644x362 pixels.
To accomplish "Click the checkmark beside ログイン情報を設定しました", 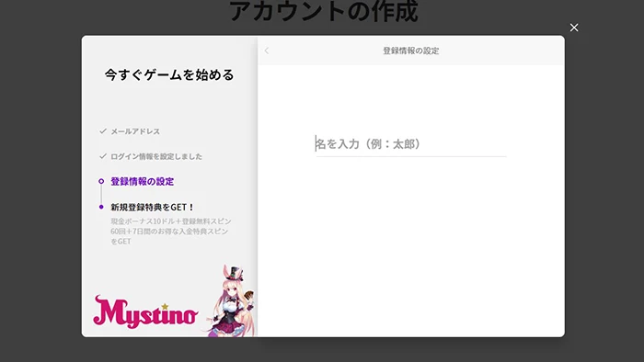I will click(103, 156).
